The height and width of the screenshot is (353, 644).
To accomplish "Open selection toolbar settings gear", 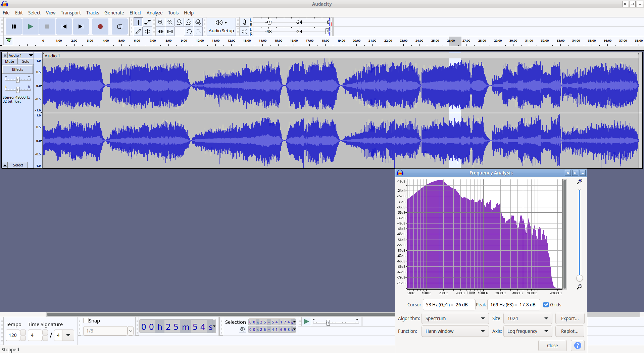I will pyautogui.click(x=243, y=330).
